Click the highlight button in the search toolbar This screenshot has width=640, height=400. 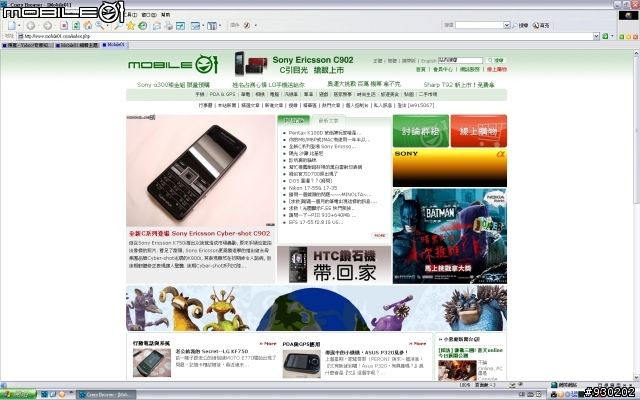point(541,25)
